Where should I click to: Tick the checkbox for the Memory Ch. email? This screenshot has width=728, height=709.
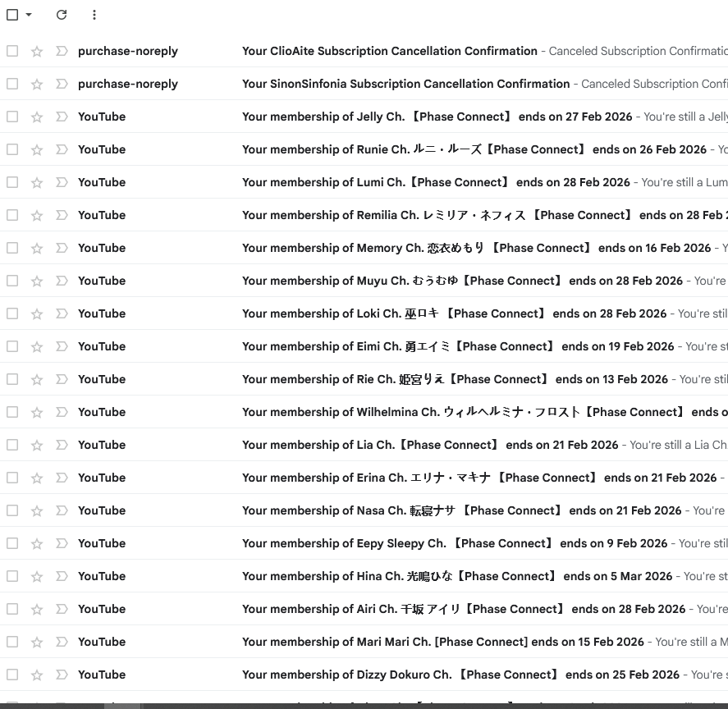[x=12, y=248]
